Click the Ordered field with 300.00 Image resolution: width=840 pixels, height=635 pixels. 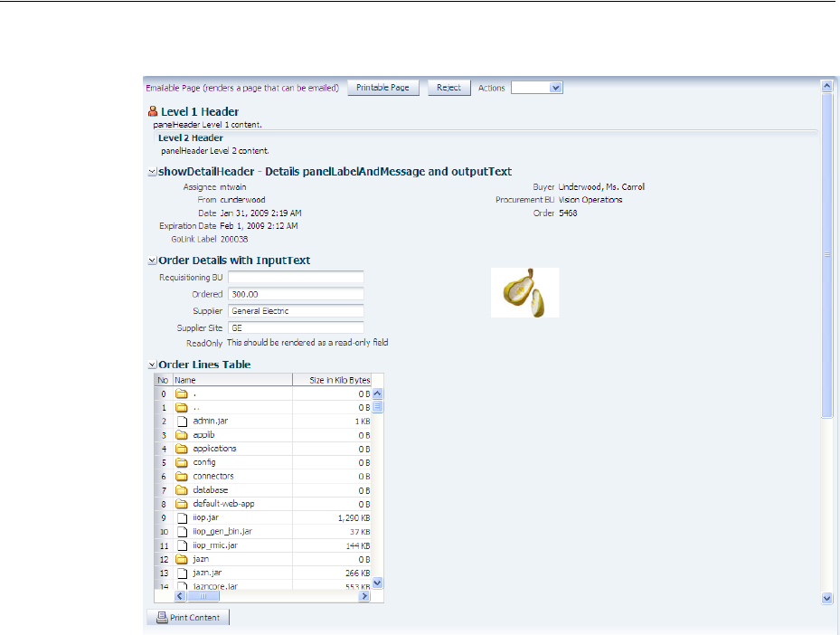[296, 294]
